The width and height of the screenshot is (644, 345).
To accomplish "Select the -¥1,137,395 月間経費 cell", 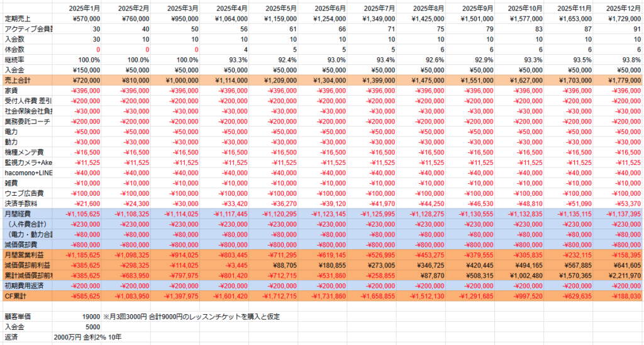I will point(618,214).
